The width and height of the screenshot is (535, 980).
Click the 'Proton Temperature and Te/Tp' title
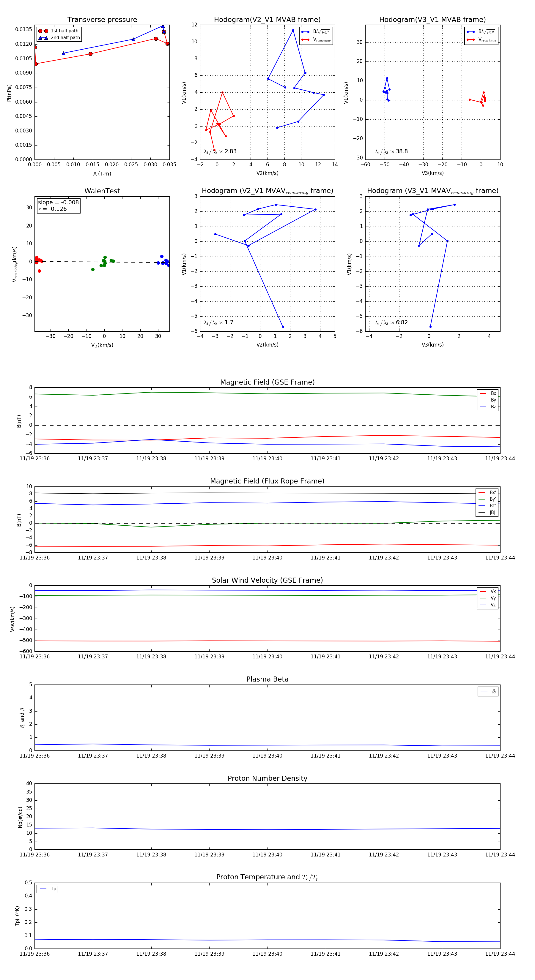pyautogui.click(x=267, y=877)
